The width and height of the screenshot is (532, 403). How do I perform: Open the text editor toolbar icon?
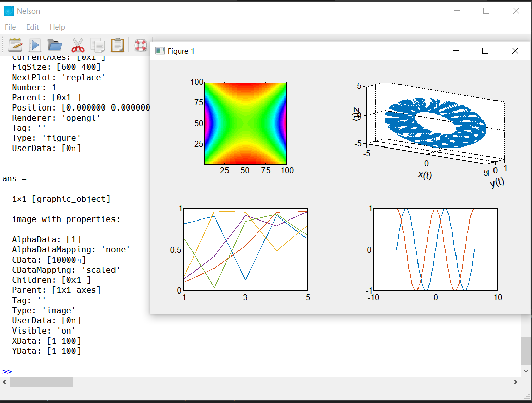[15, 45]
